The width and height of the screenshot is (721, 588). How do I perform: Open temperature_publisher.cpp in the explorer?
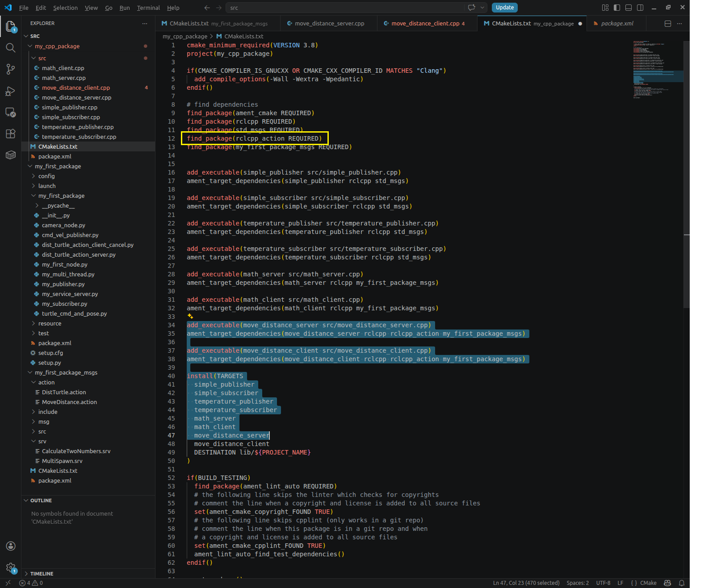pos(78,127)
